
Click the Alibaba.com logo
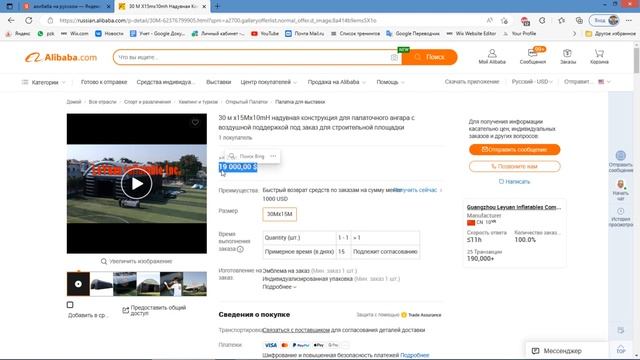(x=61, y=58)
